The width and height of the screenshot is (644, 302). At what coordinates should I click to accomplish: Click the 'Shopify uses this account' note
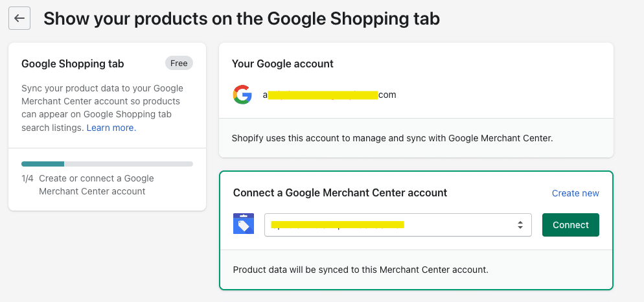(x=392, y=137)
